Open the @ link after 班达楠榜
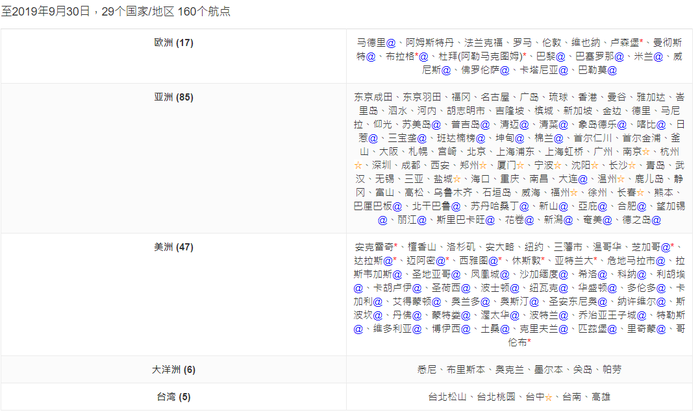Screen dimensions: 700x419 click(x=480, y=139)
